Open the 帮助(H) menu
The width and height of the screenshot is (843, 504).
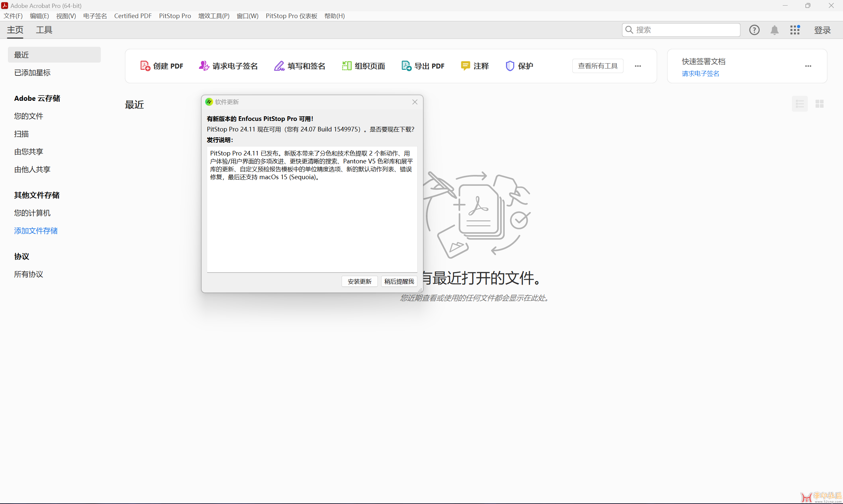[334, 16]
